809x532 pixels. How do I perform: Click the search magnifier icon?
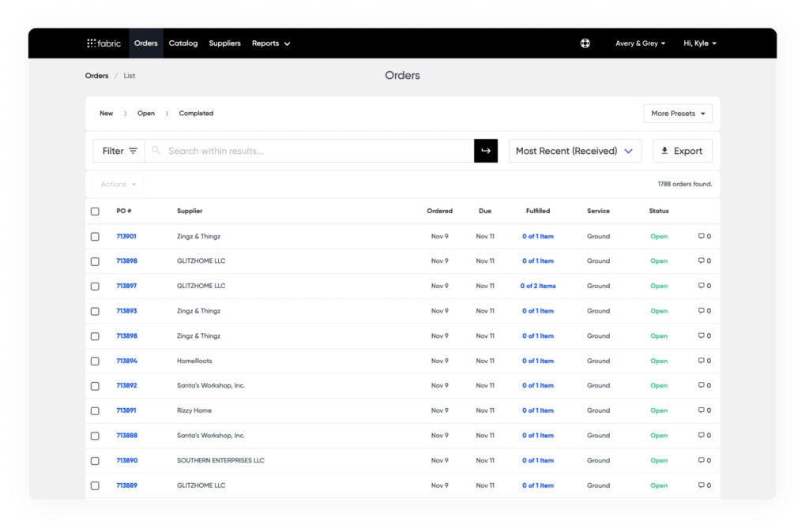(x=156, y=150)
